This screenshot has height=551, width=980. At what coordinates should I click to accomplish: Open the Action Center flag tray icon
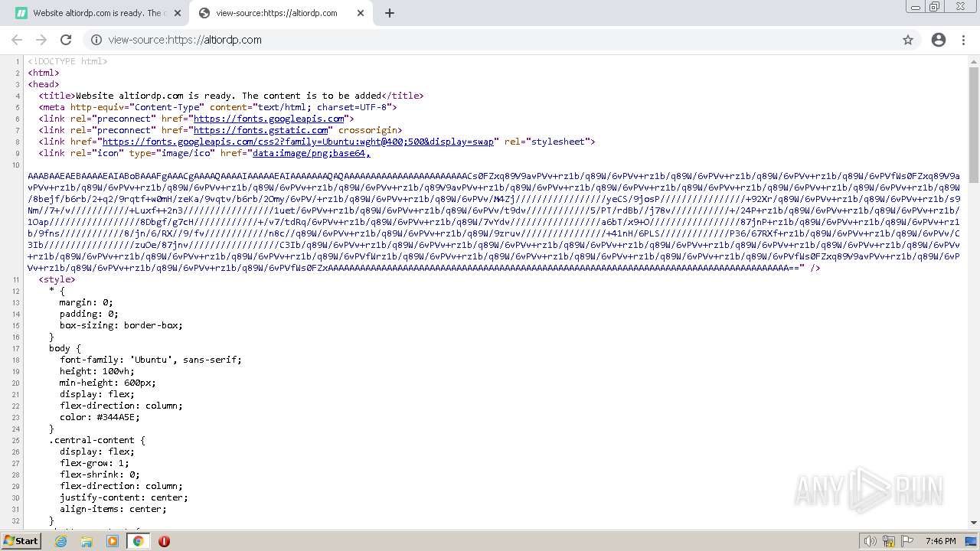click(907, 541)
